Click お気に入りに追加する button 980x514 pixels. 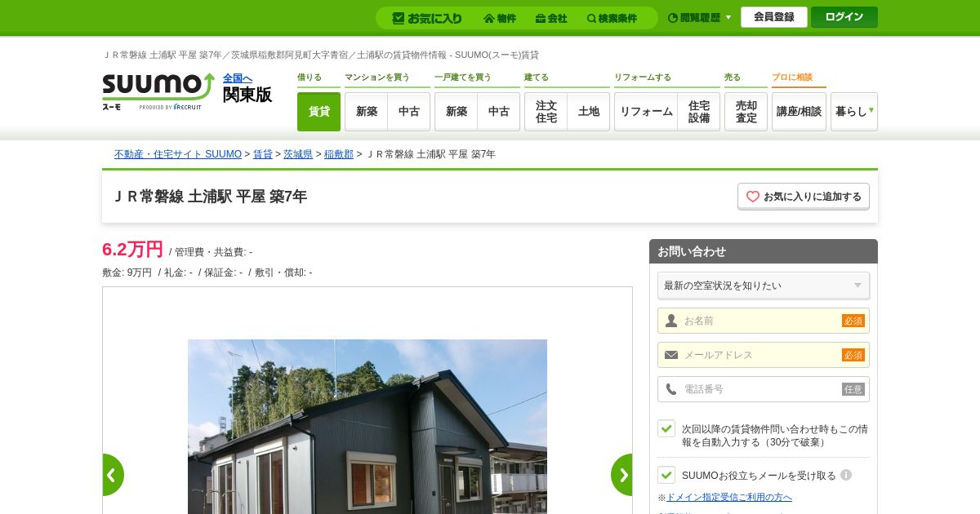pyautogui.click(x=804, y=197)
